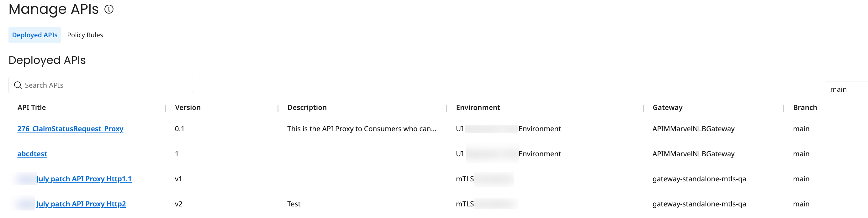868x218 pixels.
Task: Click the Search APIs input field
Action: click(x=101, y=85)
